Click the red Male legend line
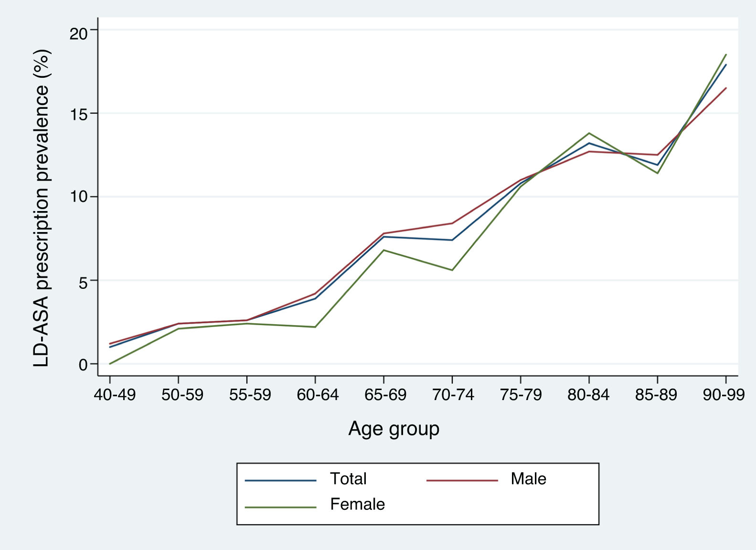 tap(462, 480)
